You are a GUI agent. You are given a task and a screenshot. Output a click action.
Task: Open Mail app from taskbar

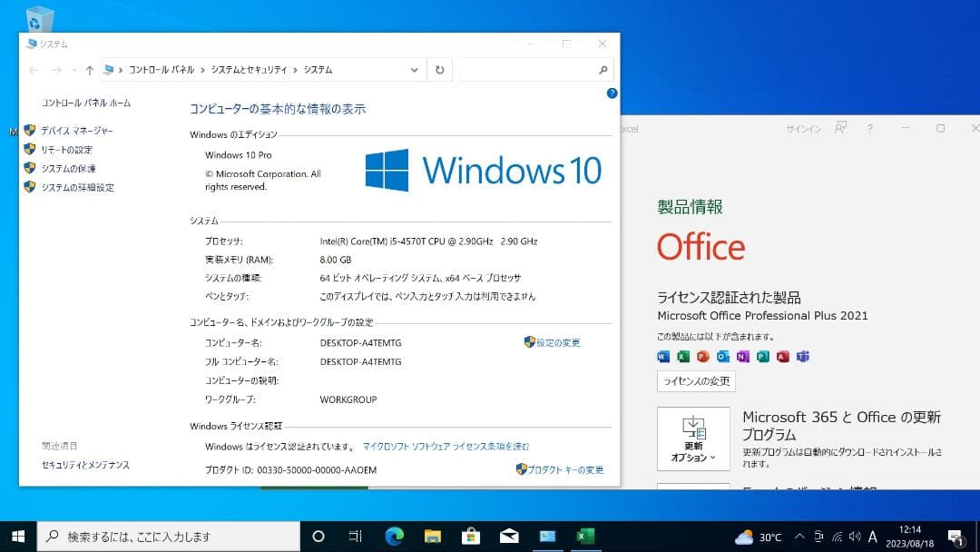(x=509, y=537)
